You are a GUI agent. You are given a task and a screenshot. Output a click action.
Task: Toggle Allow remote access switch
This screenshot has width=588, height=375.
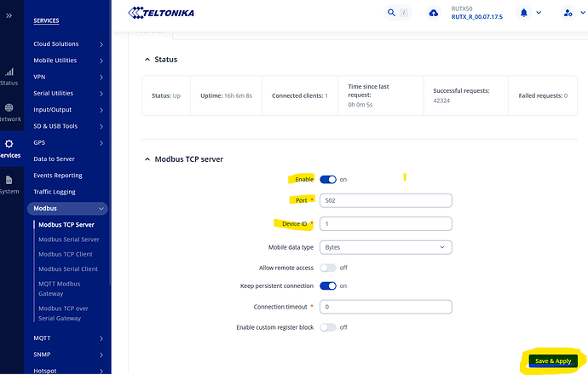tap(328, 268)
